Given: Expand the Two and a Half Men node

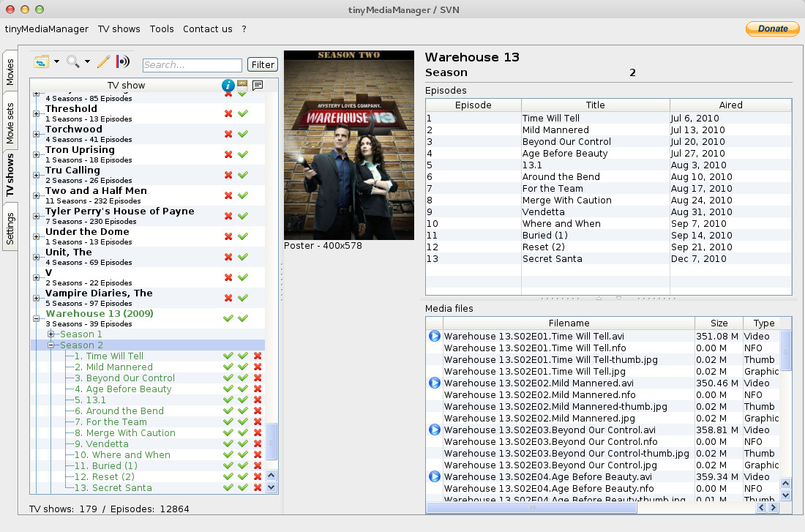Looking at the screenshot, I should [x=36, y=195].
